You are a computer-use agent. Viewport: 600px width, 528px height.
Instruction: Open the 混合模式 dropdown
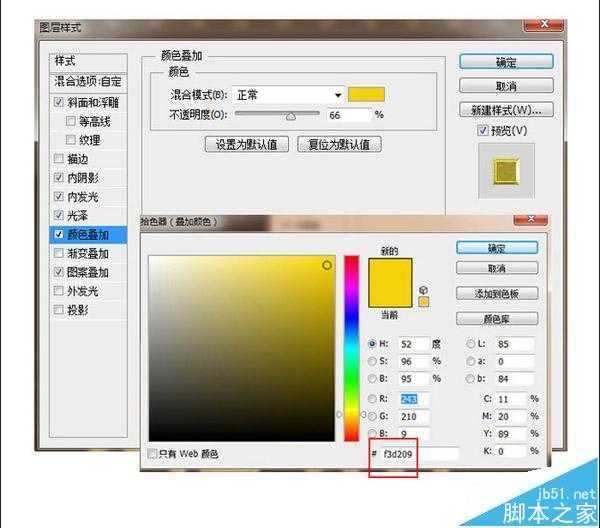tap(288, 95)
